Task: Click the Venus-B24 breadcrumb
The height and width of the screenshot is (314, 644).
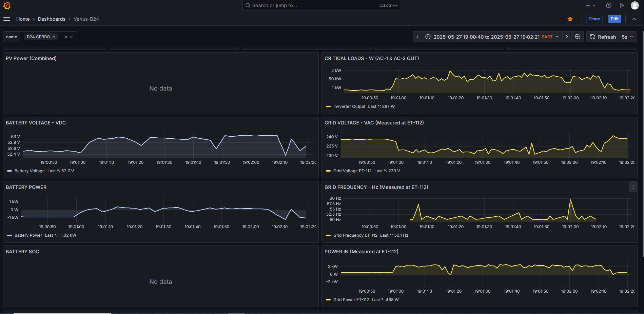Action: pyautogui.click(x=86, y=19)
